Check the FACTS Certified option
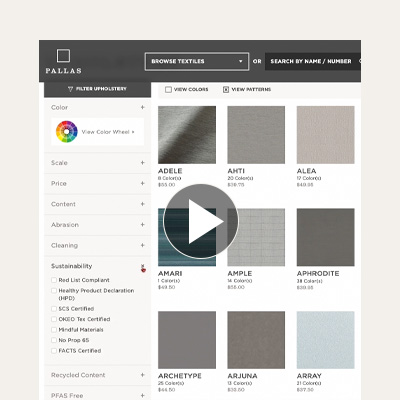The width and height of the screenshot is (400, 400). tap(54, 351)
